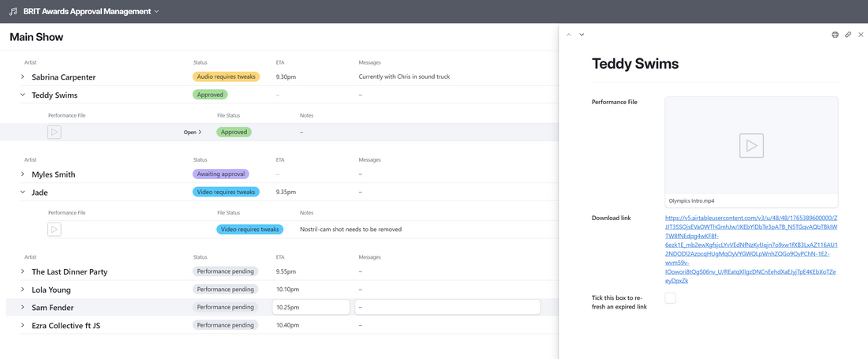Click the music note app icon

tap(13, 12)
